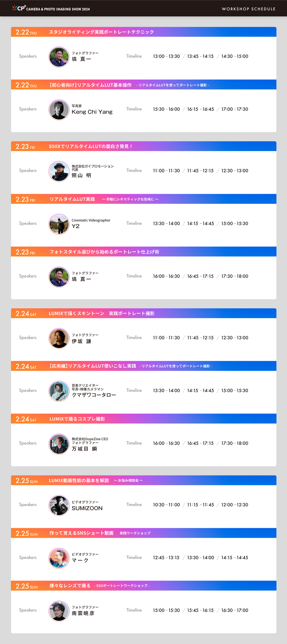Click the 照山 明 speaker photo
Viewport: 287px width, 644px height.
click(x=59, y=171)
